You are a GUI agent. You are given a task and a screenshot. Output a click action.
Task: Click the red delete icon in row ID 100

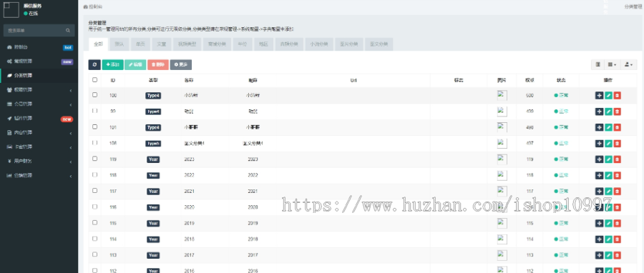[x=617, y=95]
